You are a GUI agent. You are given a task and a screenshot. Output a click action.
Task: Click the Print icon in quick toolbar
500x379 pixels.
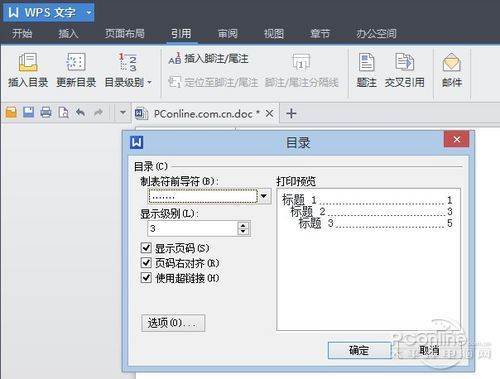46,112
